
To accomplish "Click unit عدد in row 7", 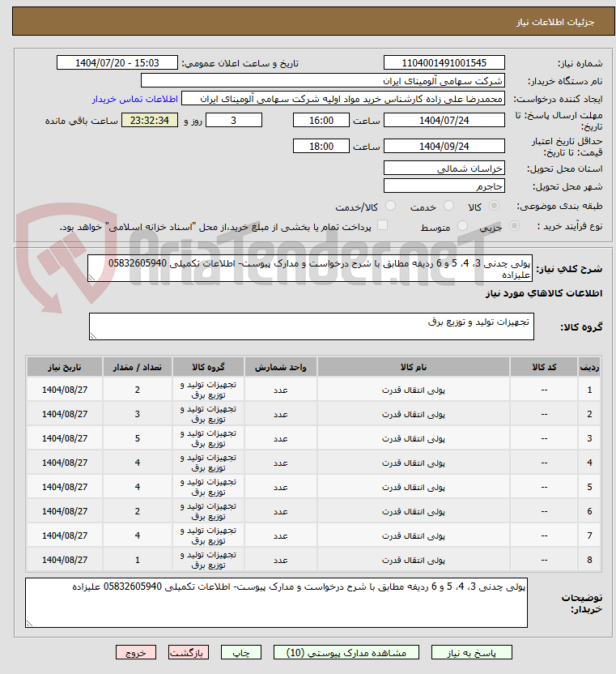I will (281, 535).
